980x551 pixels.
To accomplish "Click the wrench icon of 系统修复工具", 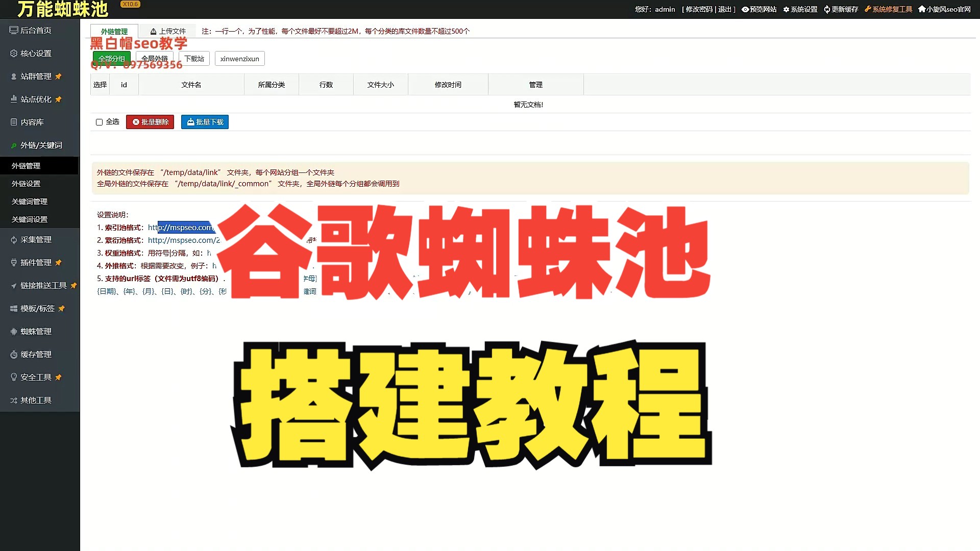I will (x=868, y=9).
